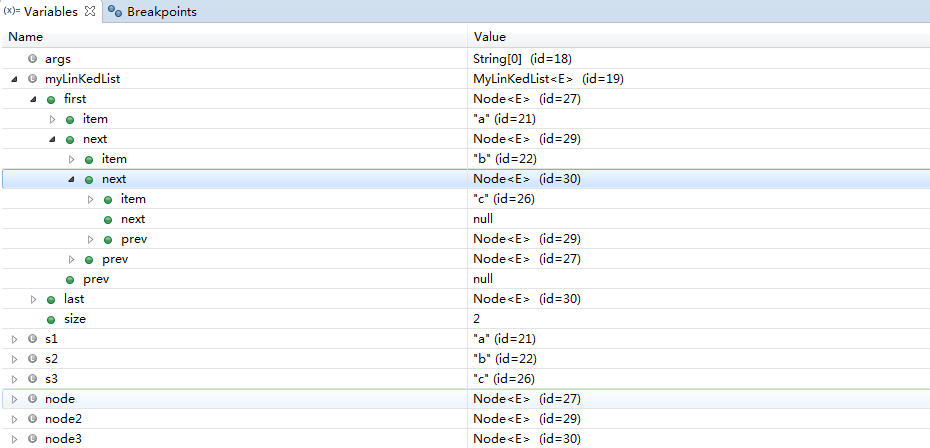Viewport: 930px width, 448px height.
Task: Click the myLinKedList local variable icon
Action: pyautogui.click(x=33, y=79)
